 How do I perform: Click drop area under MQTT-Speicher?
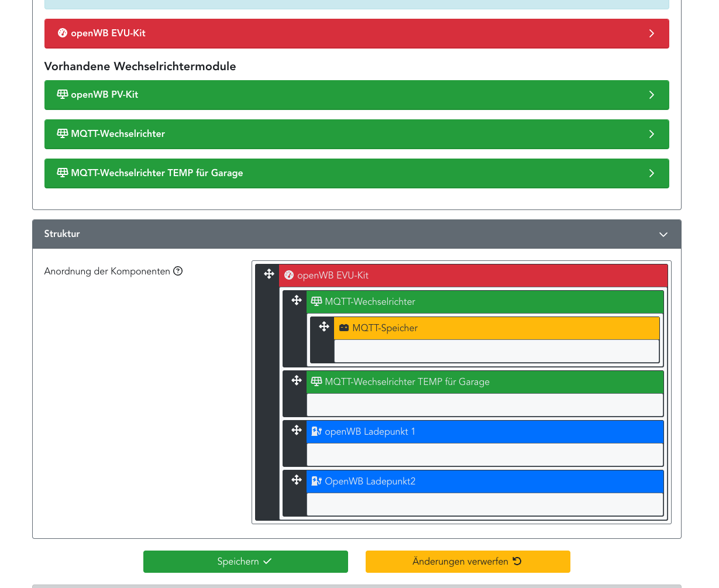click(x=497, y=351)
